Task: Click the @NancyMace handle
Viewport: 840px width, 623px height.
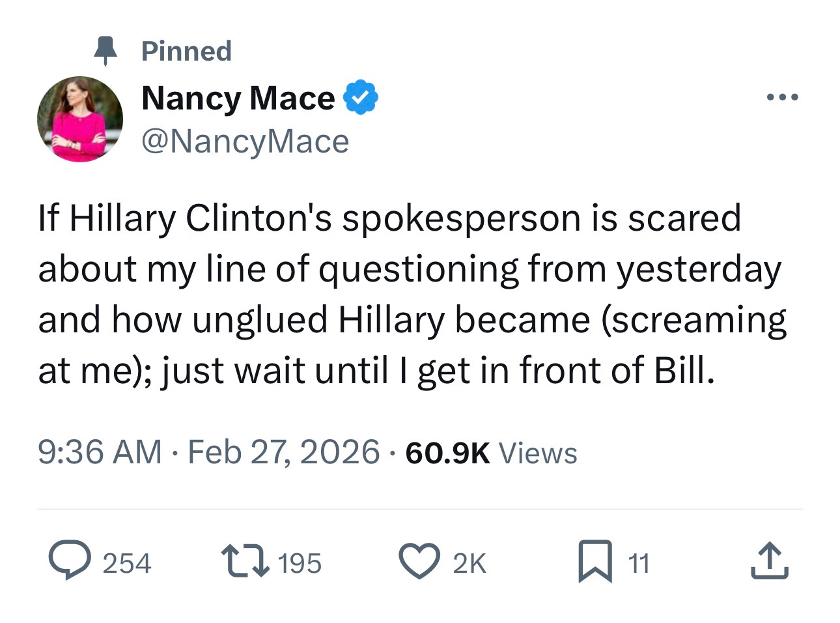Action: point(245,141)
